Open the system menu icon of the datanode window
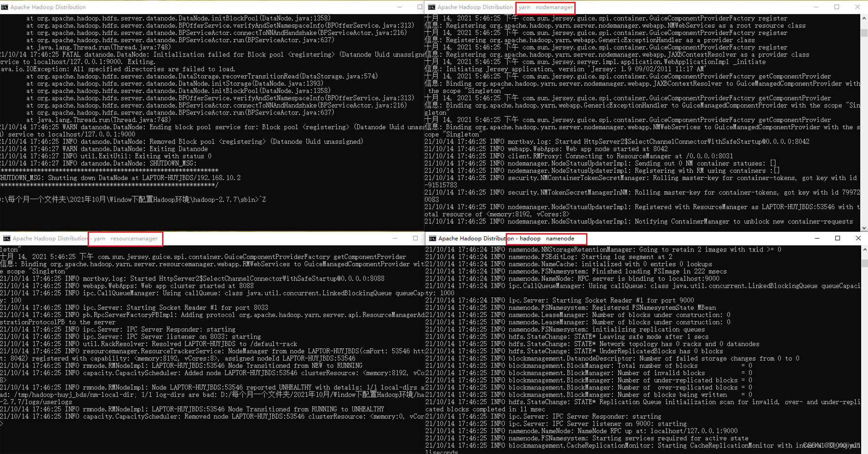 [x=6, y=7]
